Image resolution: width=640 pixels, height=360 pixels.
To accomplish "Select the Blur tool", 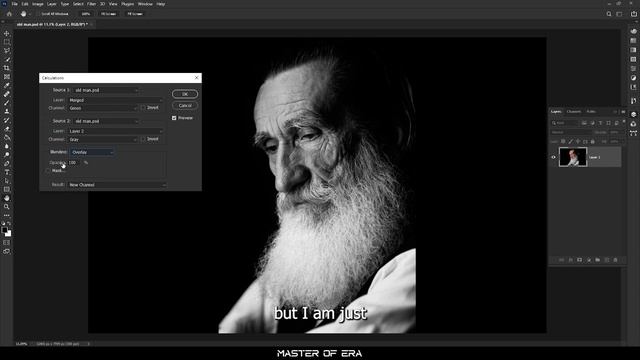I will [7, 146].
